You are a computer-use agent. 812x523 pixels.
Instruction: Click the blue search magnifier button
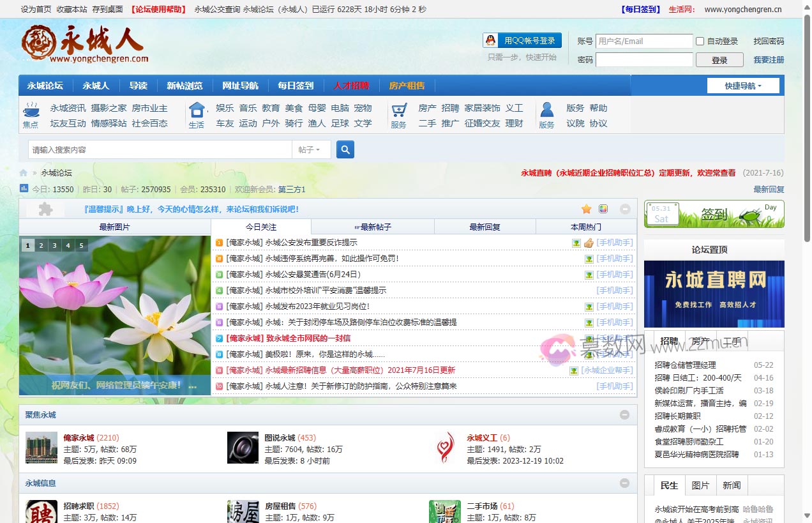[345, 149]
